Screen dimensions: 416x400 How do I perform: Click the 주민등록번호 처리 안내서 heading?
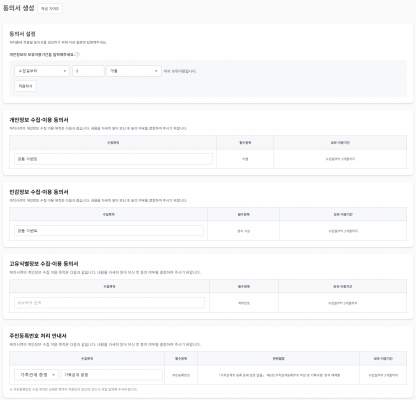pyautogui.click(x=38, y=336)
